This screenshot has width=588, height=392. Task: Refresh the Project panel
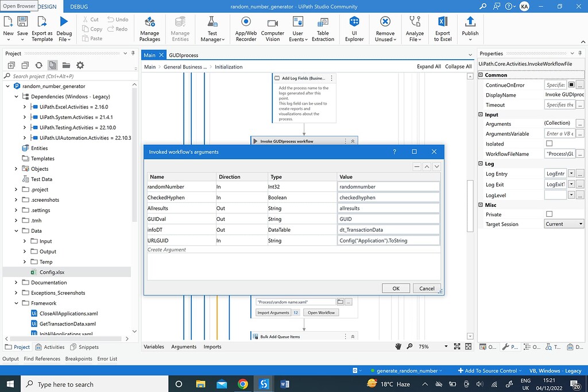38,65
